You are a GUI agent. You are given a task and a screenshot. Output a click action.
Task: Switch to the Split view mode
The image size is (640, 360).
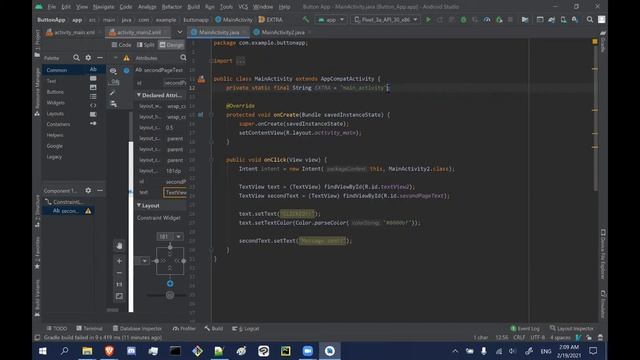pyautogui.click(x=146, y=45)
